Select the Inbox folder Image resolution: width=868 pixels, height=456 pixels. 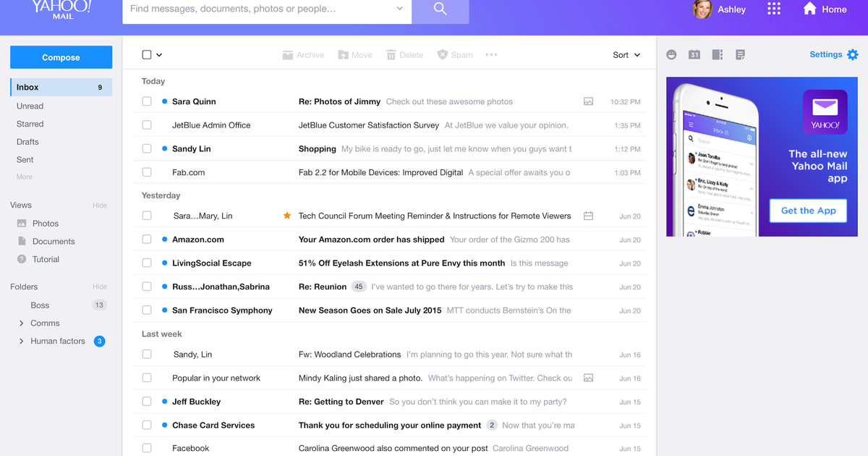(x=61, y=87)
